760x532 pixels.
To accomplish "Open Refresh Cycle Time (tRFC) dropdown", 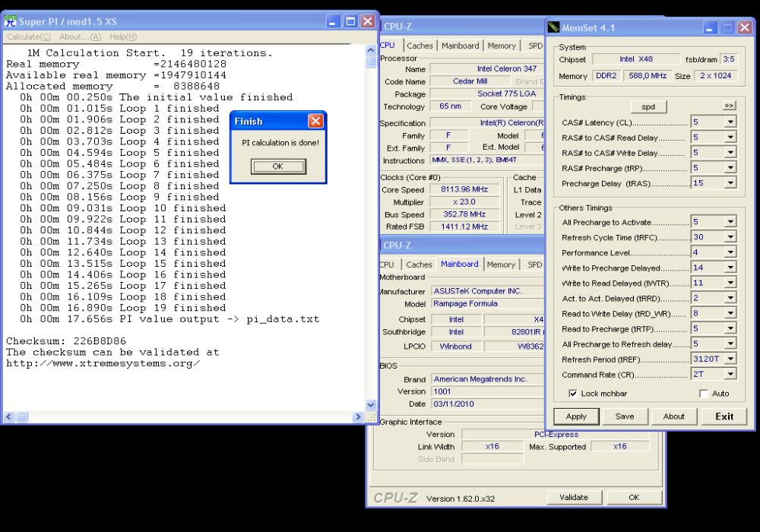I will point(730,237).
